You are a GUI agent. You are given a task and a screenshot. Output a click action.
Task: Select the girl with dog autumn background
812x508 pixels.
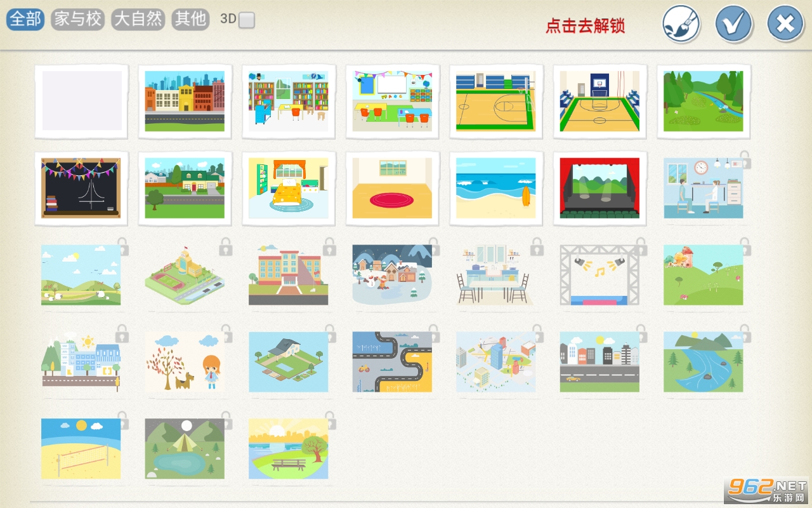coord(185,362)
